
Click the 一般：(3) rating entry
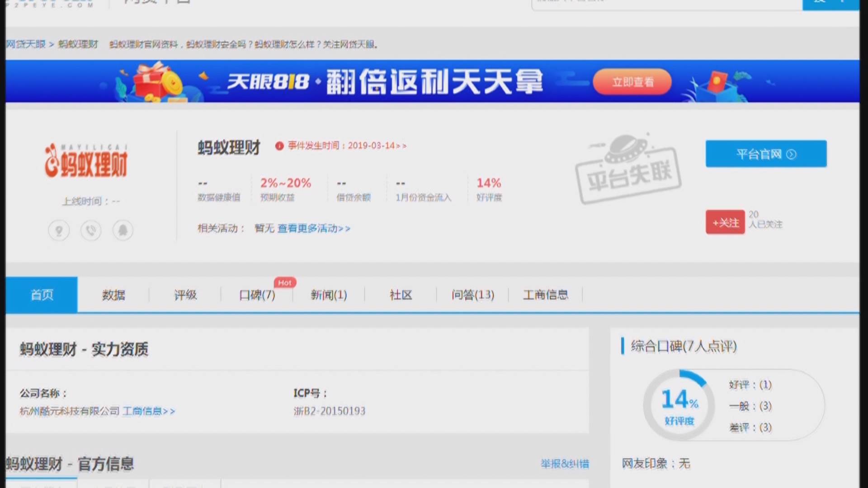click(x=750, y=406)
